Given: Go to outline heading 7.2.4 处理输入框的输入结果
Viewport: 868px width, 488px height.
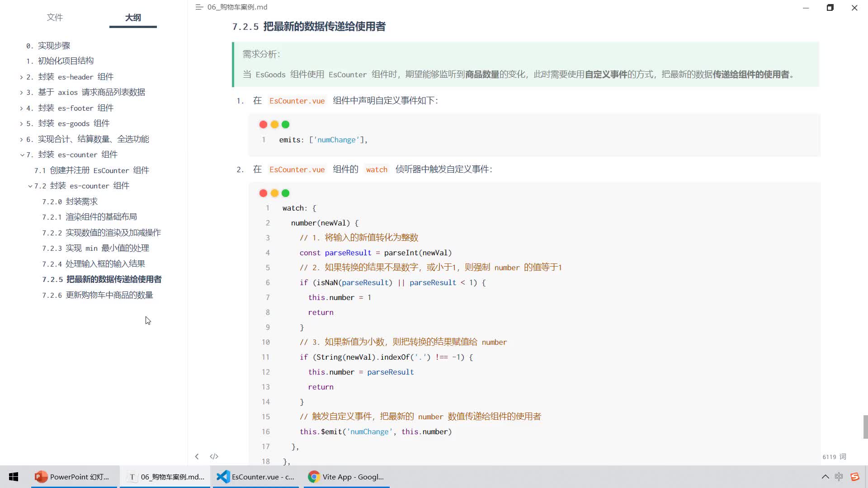Looking at the screenshot, I should 94,264.
